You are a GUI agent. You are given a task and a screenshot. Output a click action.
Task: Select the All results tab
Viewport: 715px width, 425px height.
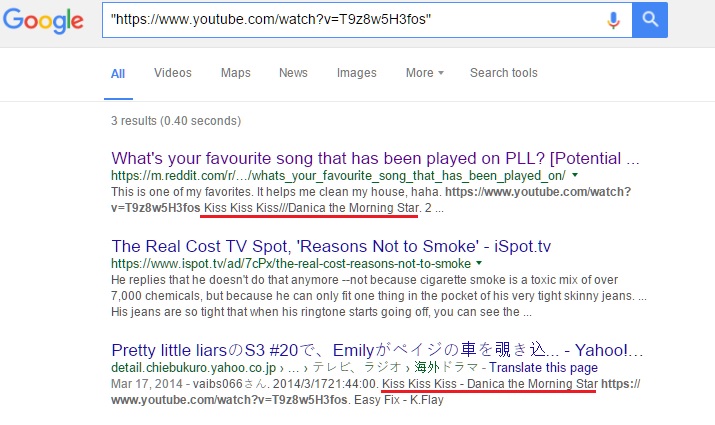(118, 74)
